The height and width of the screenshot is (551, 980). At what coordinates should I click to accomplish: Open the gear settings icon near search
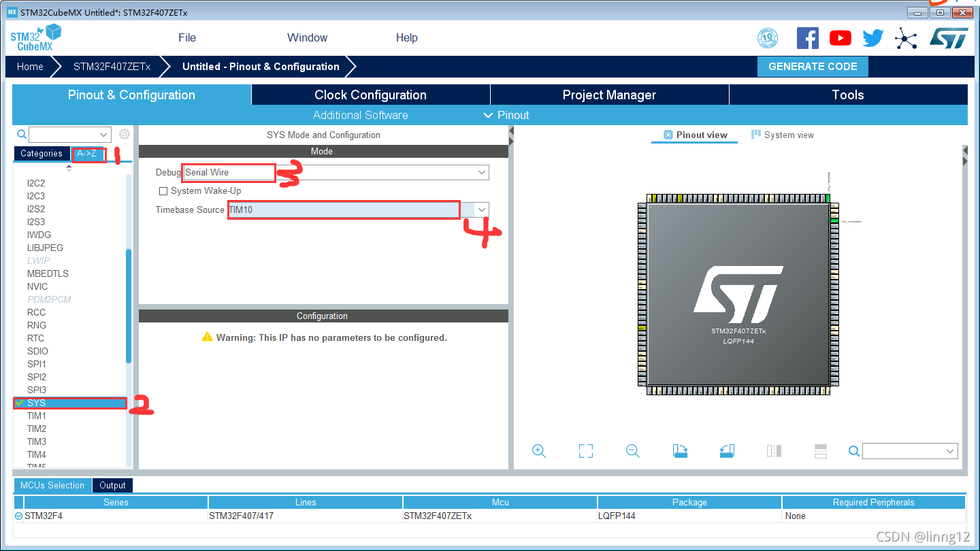tap(125, 135)
